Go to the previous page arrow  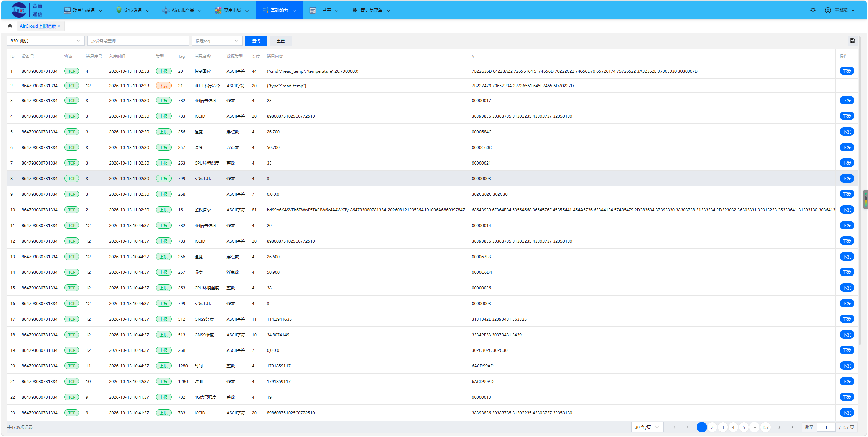[x=688, y=427]
